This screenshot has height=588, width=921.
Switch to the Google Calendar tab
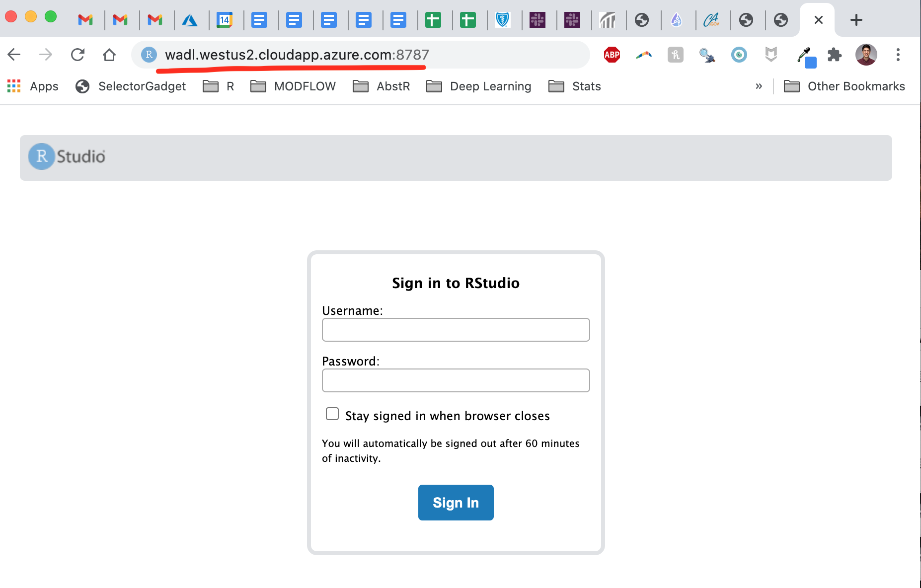point(225,20)
